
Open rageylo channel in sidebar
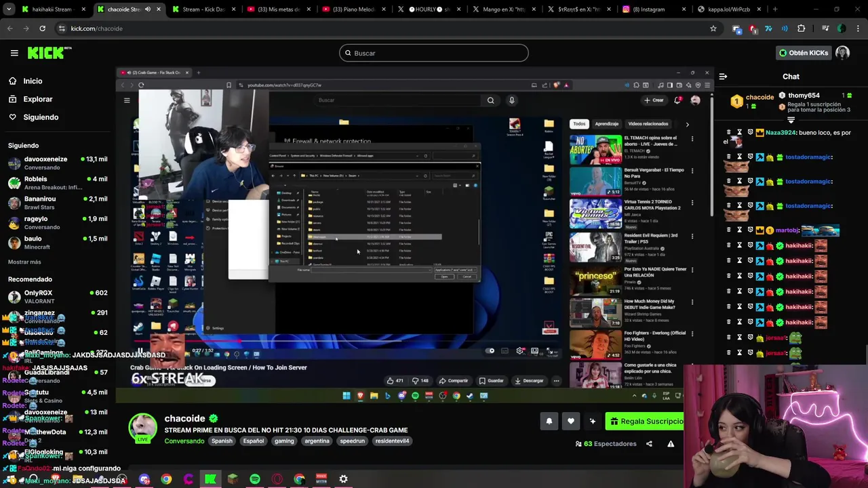(x=58, y=222)
